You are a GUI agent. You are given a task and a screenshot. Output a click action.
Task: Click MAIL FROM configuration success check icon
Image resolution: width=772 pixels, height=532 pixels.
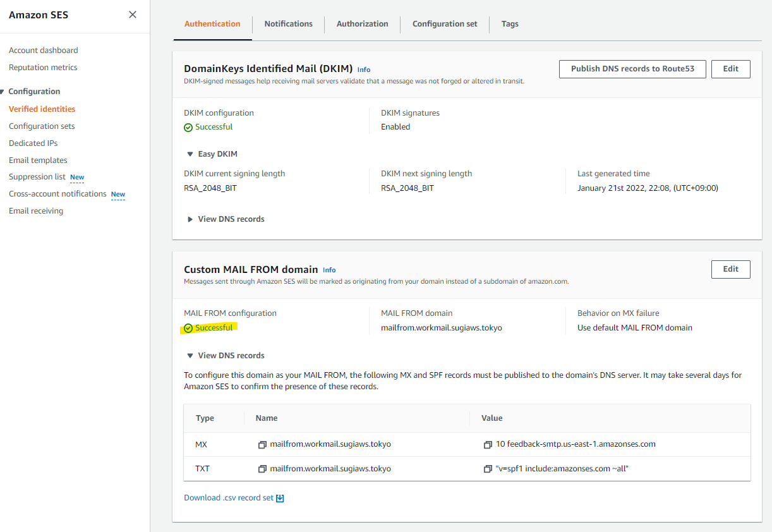[188, 328]
